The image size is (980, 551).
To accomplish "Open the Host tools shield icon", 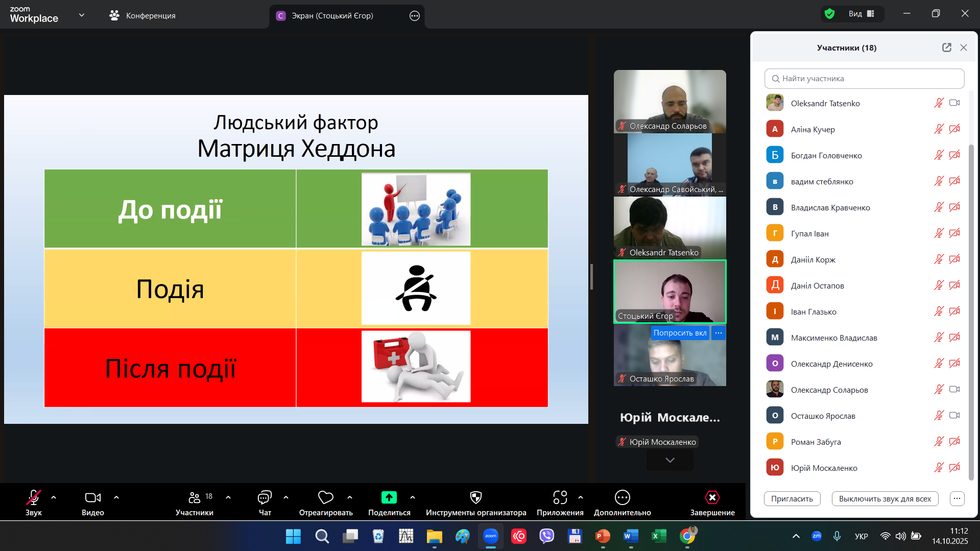I will (475, 497).
